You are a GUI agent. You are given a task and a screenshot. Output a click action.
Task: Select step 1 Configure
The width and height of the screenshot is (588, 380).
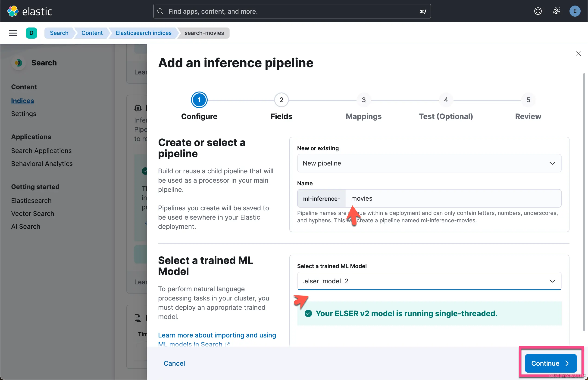(199, 100)
